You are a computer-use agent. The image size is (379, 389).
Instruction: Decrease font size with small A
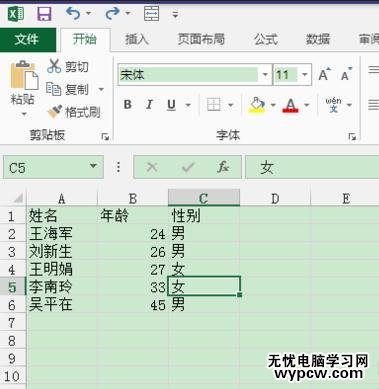coord(347,75)
